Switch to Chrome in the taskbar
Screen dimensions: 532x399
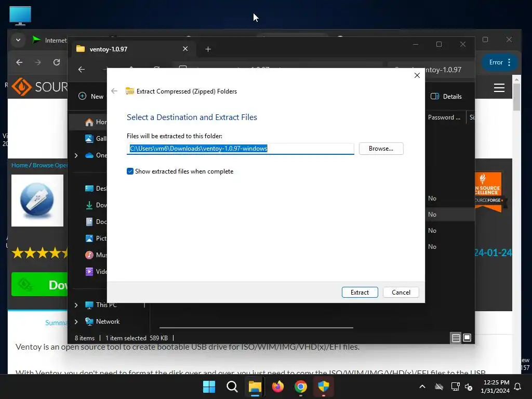coord(301,387)
